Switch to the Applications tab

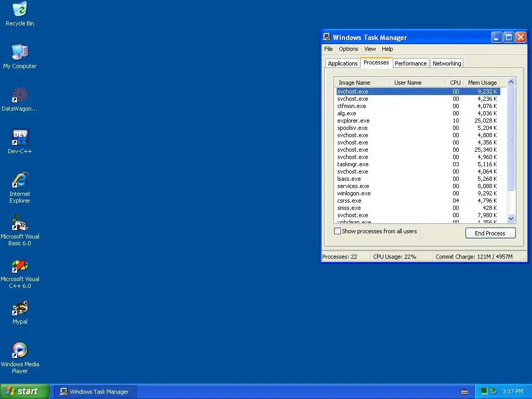tap(343, 63)
